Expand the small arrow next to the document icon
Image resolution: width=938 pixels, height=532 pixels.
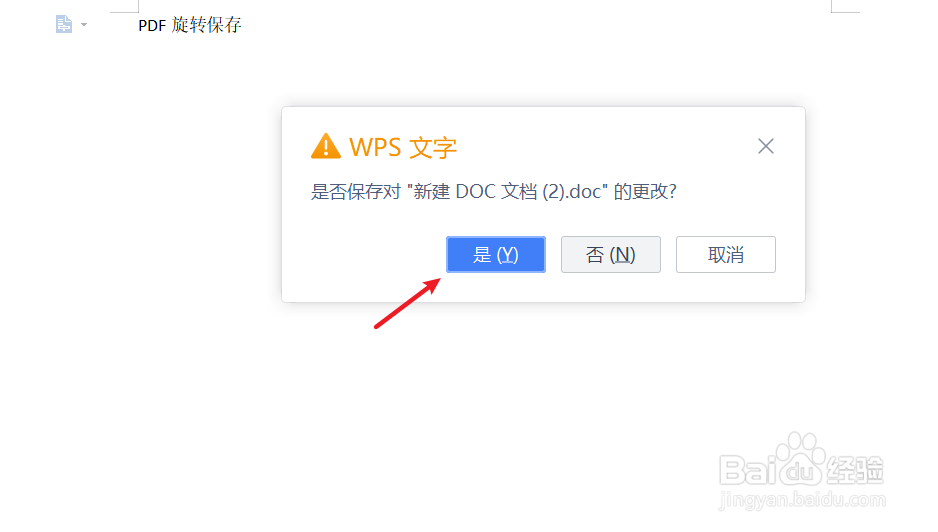(x=84, y=25)
